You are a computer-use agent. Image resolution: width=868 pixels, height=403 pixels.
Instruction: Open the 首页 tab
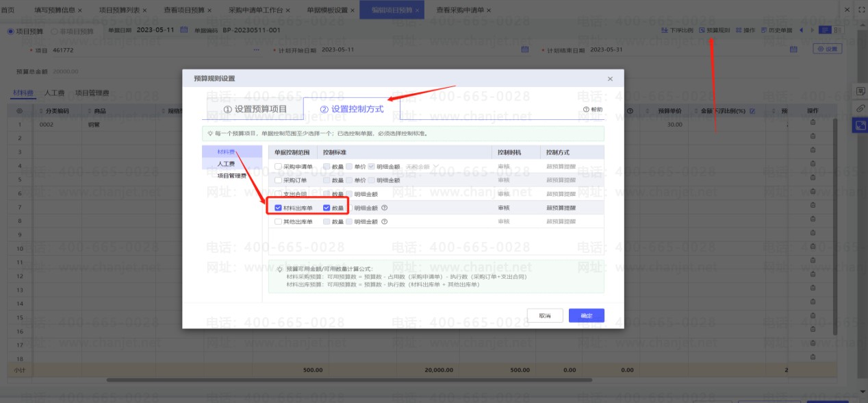tap(8, 10)
